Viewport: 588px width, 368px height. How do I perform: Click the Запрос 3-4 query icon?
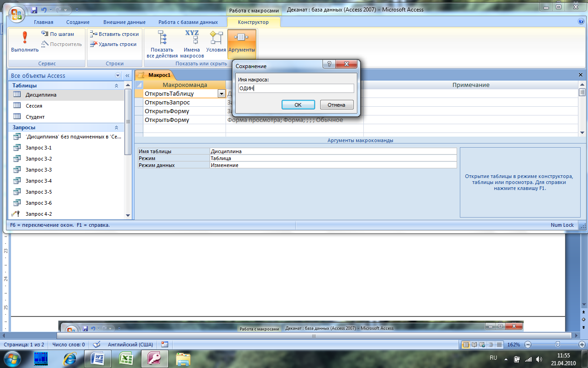point(17,181)
